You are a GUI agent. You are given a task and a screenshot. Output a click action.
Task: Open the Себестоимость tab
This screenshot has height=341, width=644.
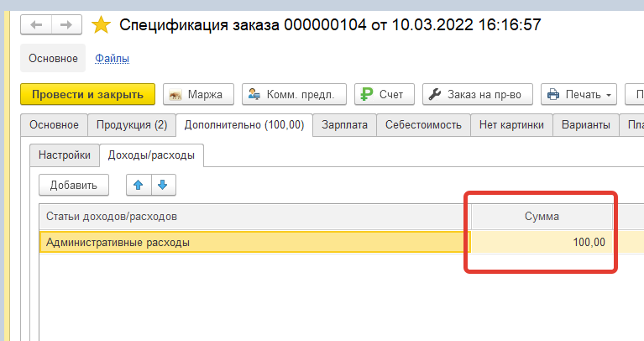423,125
